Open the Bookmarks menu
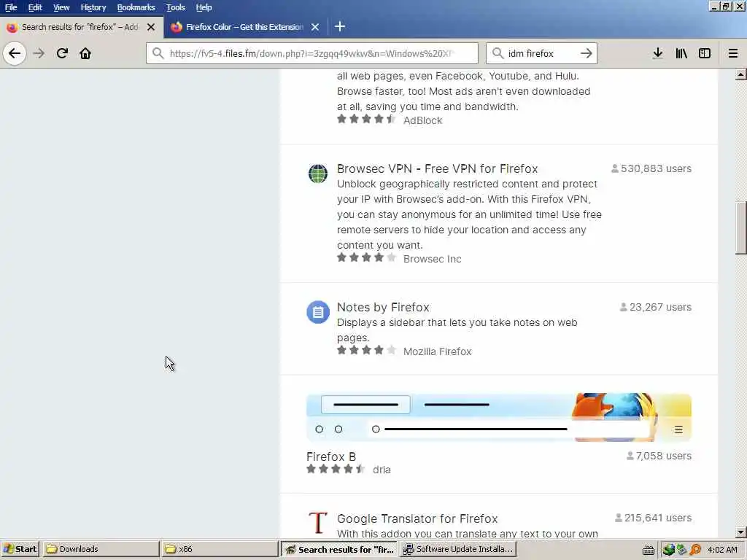Viewport: 747px width, 560px height. [136, 7]
